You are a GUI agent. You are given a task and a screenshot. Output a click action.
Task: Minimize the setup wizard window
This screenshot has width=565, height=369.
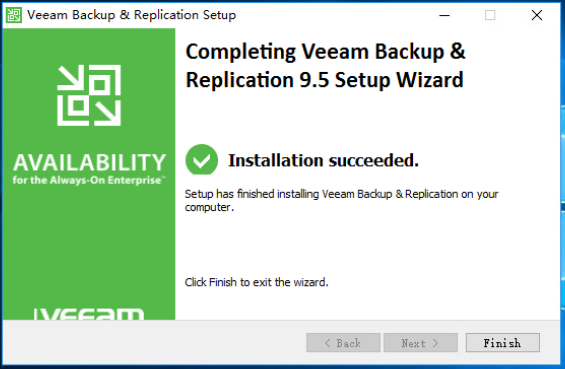pos(445,15)
